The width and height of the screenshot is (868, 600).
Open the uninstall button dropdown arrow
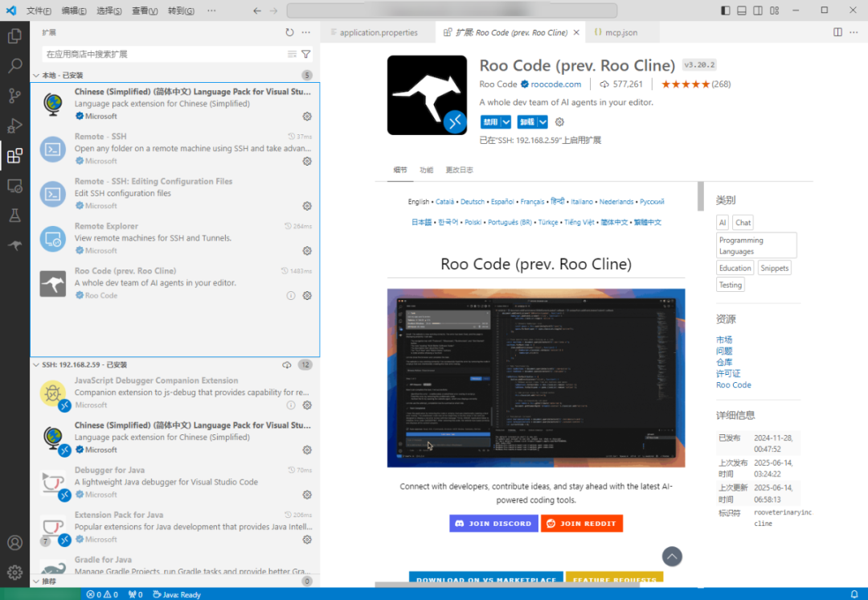[x=542, y=122]
